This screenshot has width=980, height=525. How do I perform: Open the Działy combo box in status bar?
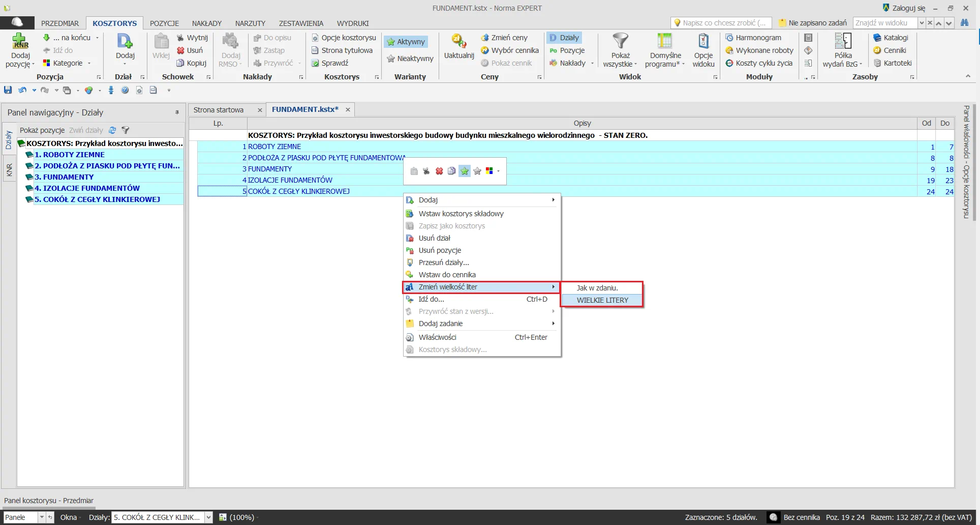tap(208, 517)
